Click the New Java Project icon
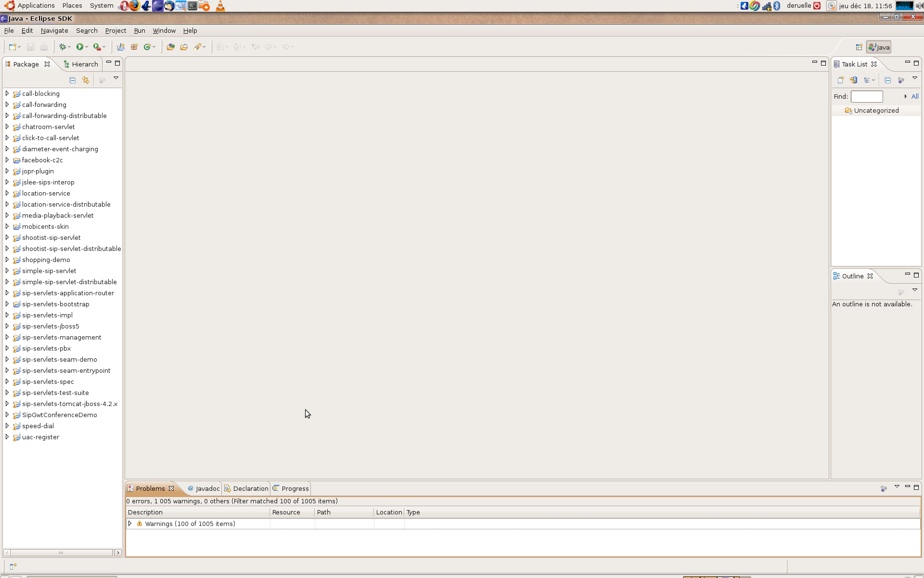The width and height of the screenshot is (924, 578). [121, 47]
